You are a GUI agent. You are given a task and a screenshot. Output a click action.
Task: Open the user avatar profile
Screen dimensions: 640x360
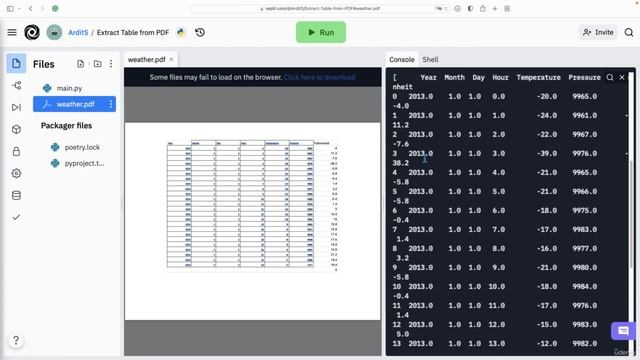(54, 32)
